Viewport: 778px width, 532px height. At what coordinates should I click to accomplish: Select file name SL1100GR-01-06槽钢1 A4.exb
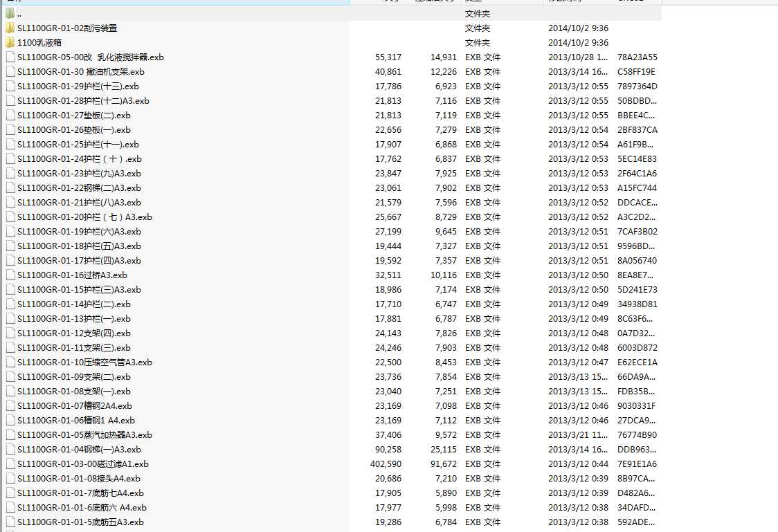click(76, 421)
